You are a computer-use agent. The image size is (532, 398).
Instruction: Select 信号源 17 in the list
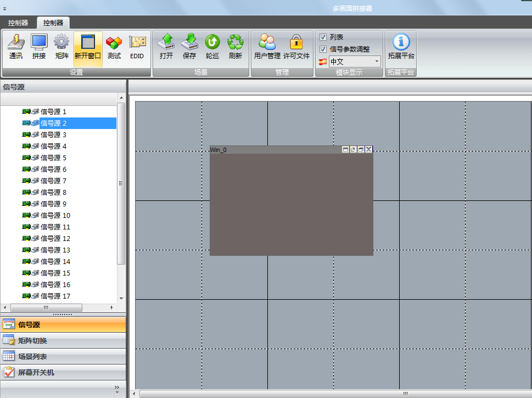click(55, 296)
